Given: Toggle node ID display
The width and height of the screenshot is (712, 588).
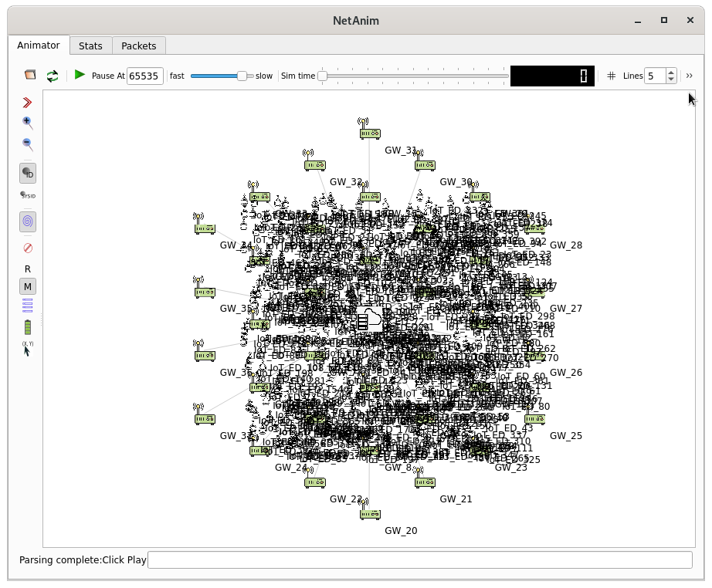Looking at the screenshot, I should (x=28, y=174).
